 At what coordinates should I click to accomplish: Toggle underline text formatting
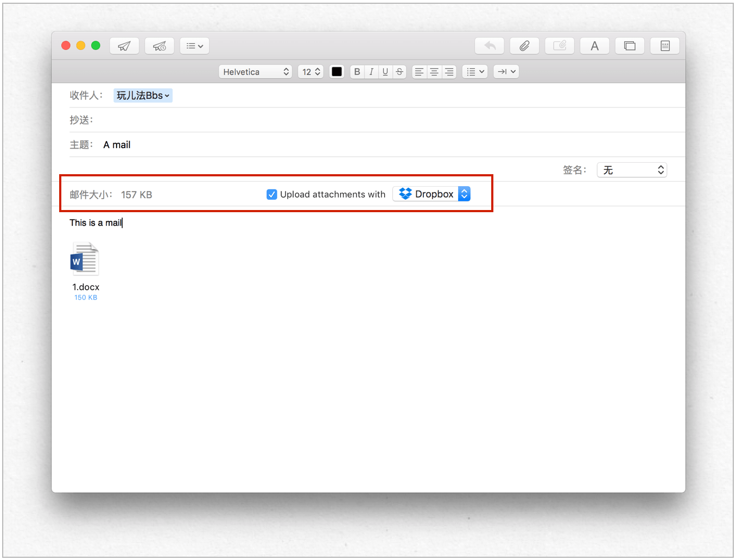coord(385,72)
